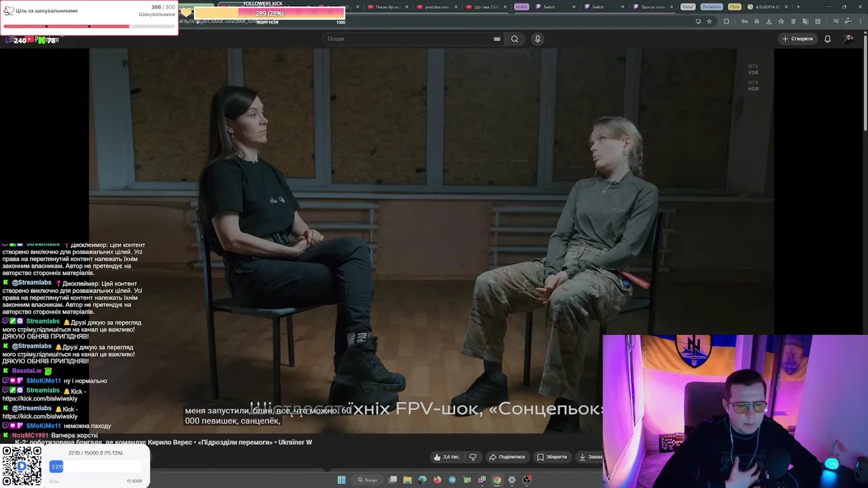The height and width of the screenshot is (488, 868).
Task: Open YouTube notifications bell
Action: coord(827,39)
